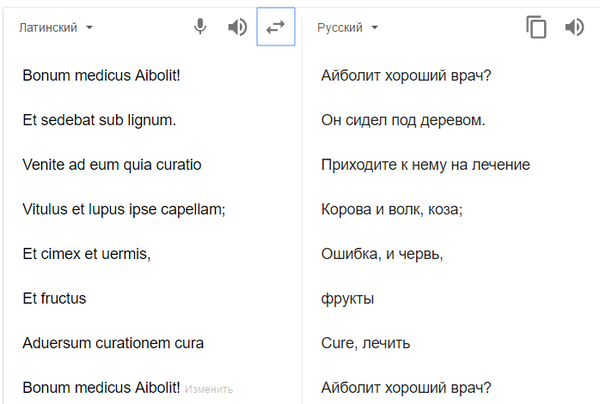Click the translation "Ошибка, и червь,"
The width and height of the screenshot is (600, 404).
pos(382,254)
